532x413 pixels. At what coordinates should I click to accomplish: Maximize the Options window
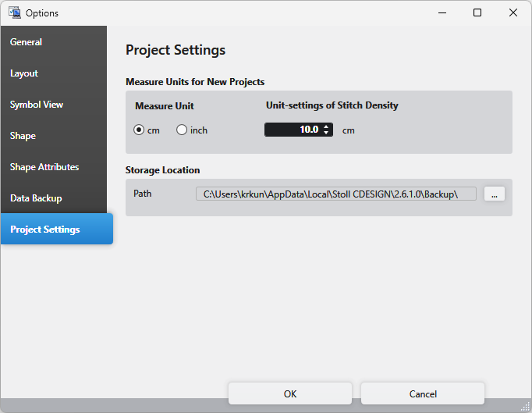(477, 12)
